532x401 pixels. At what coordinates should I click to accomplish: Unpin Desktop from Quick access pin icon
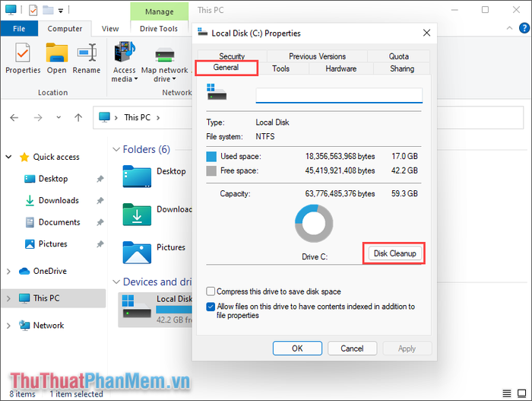click(100, 179)
